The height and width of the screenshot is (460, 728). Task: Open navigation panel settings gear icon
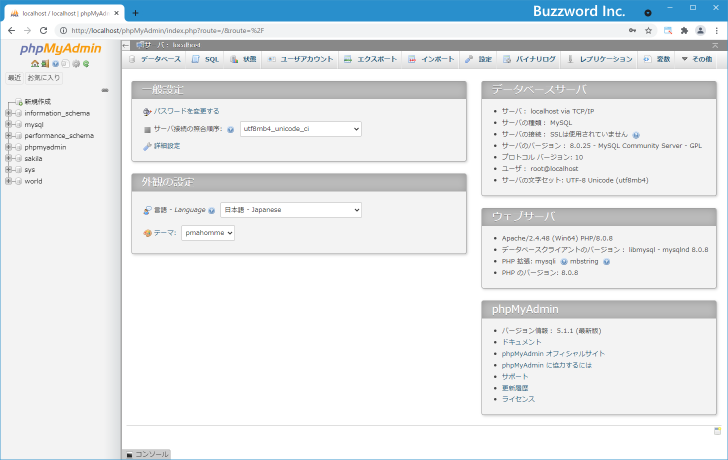[76, 64]
